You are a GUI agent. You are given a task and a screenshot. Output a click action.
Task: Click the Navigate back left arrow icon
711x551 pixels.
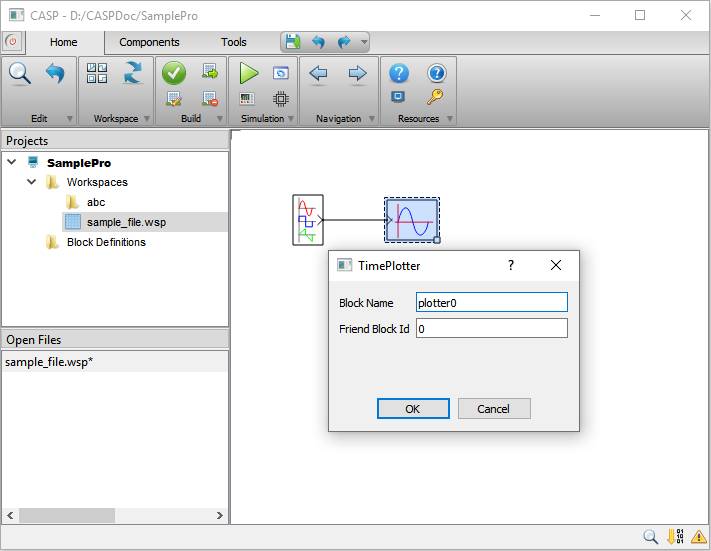coord(319,73)
